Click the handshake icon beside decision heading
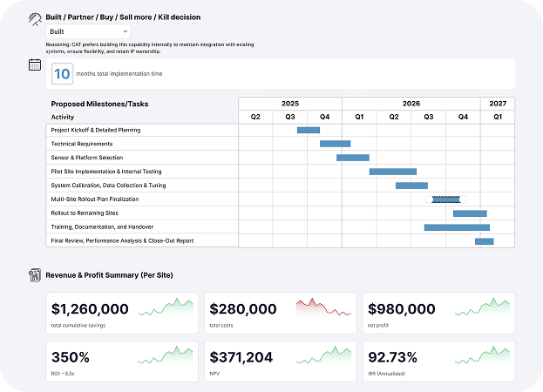The width and height of the screenshot is (543, 392). pos(35,17)
